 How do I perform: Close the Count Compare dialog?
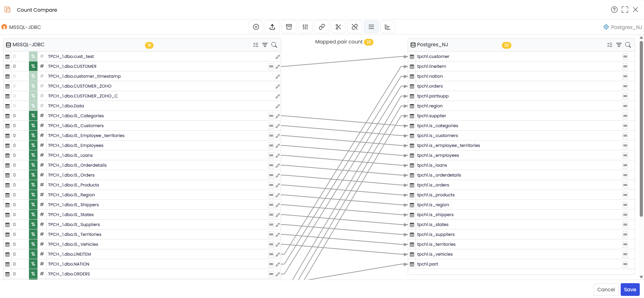(x=636, y=10)
